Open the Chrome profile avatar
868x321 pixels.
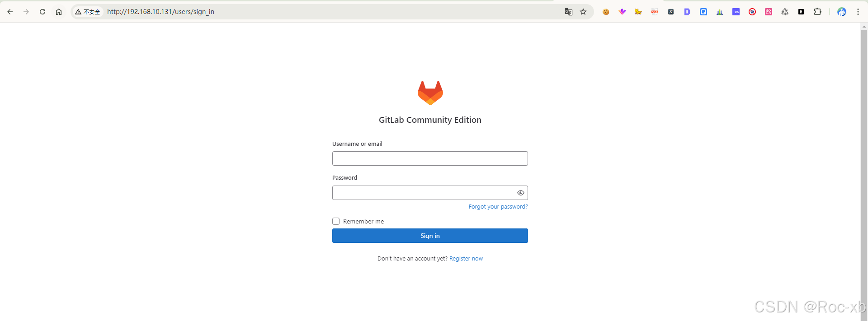842,12
